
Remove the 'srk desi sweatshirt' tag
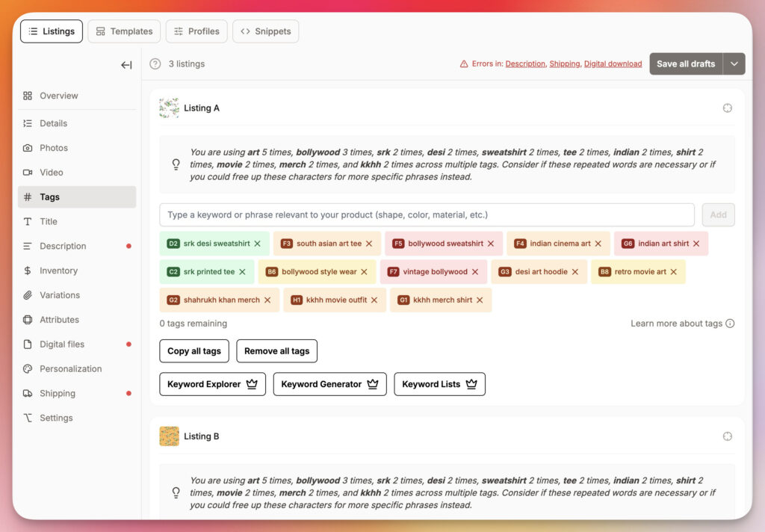[258, 244]
